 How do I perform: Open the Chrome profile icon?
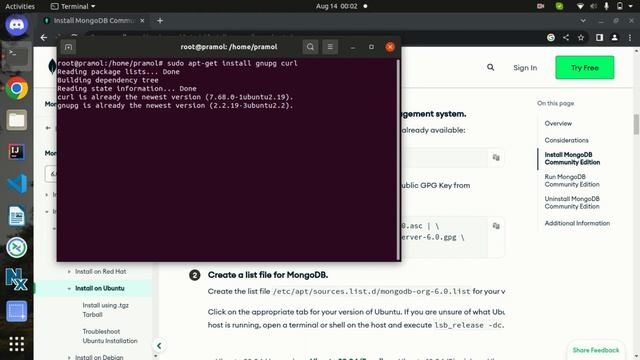pyautogui.click(x=614, y=38)
